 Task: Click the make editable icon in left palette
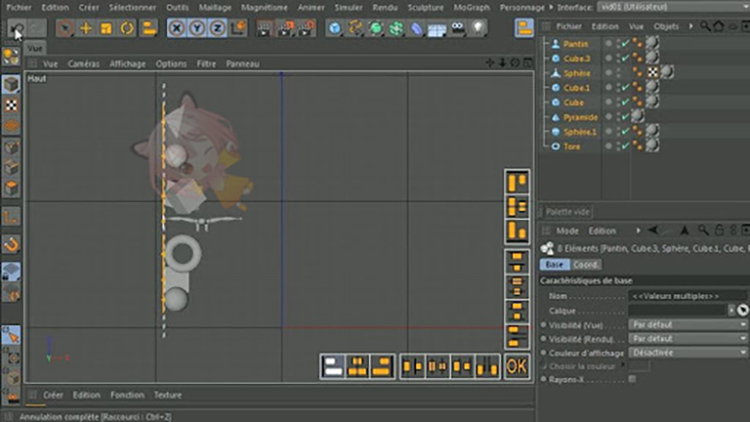11,56
